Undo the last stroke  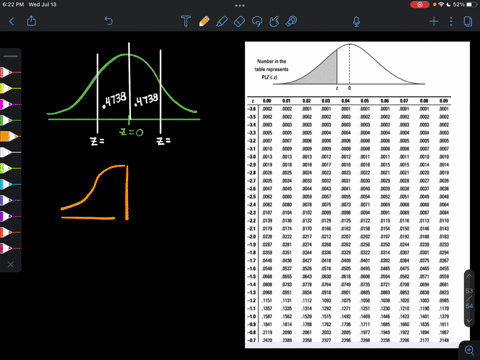click(x=109, y=21)
